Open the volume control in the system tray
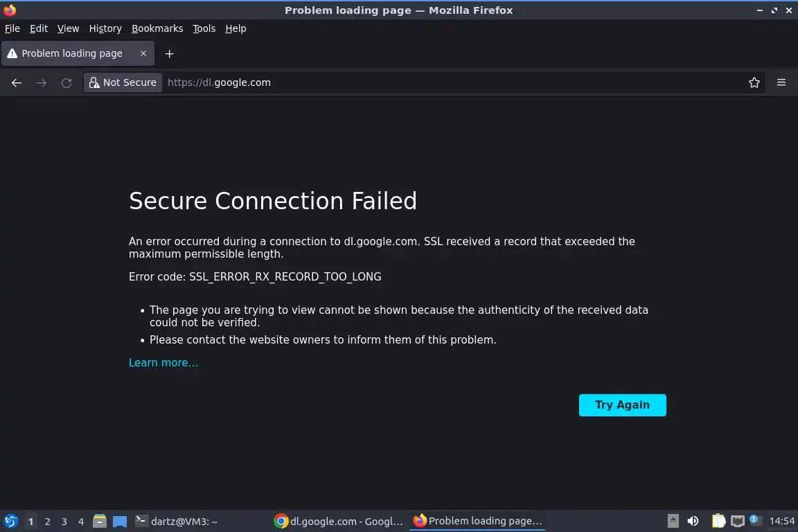This screenshot has height=532, width=798. point(693,521)
